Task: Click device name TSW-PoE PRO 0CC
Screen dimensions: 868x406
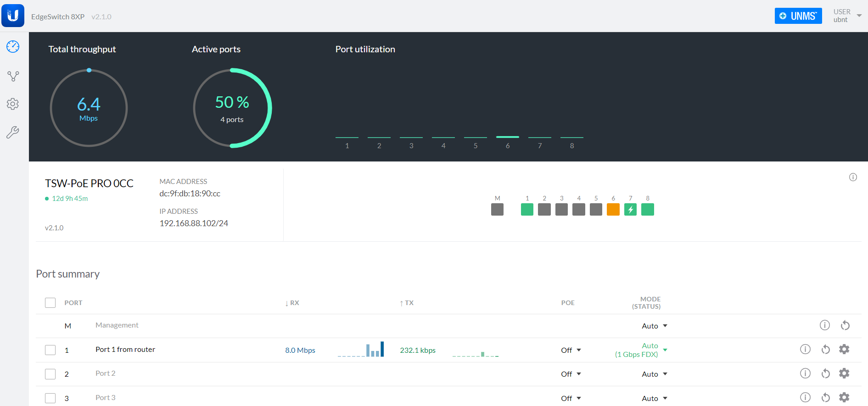Action: (x=89, y=184)
